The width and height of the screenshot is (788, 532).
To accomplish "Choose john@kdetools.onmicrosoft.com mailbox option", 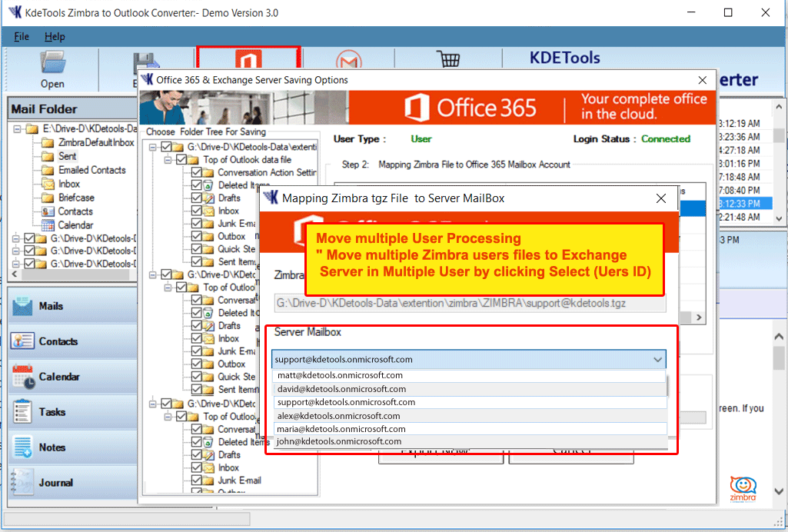I will tap(339, 441).
